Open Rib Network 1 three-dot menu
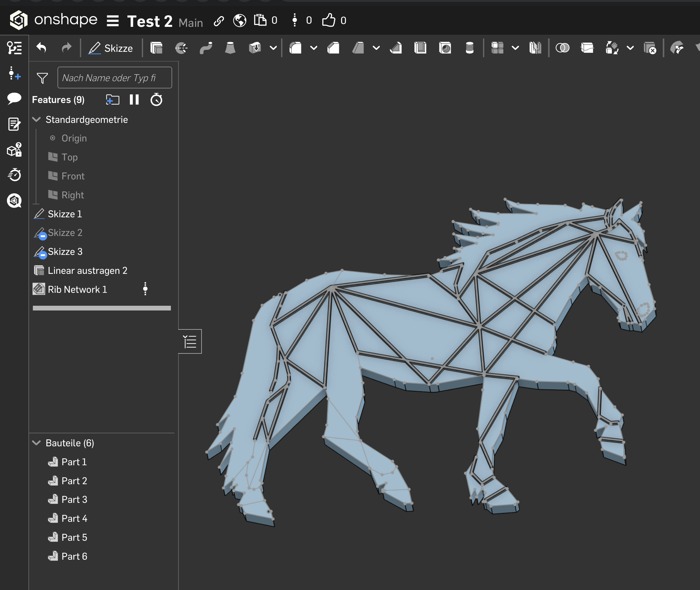 [145, 289]
